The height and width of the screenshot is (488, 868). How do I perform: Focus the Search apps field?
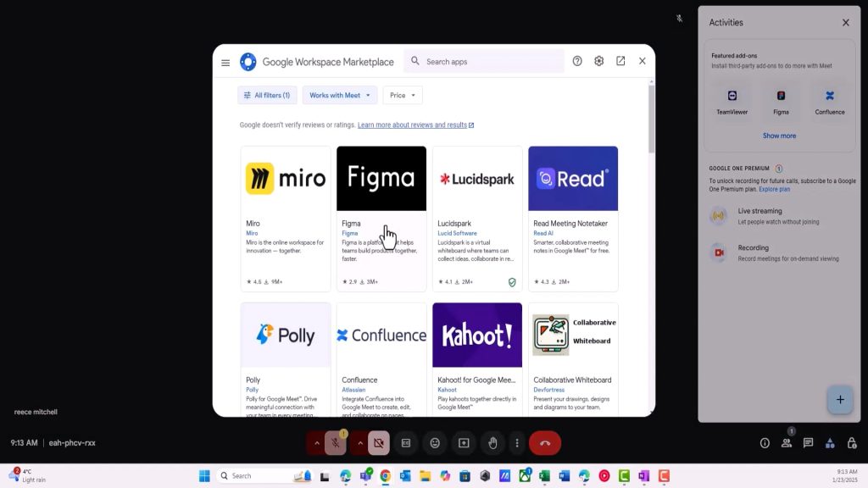pyautogui.click(x=484, y=61)
